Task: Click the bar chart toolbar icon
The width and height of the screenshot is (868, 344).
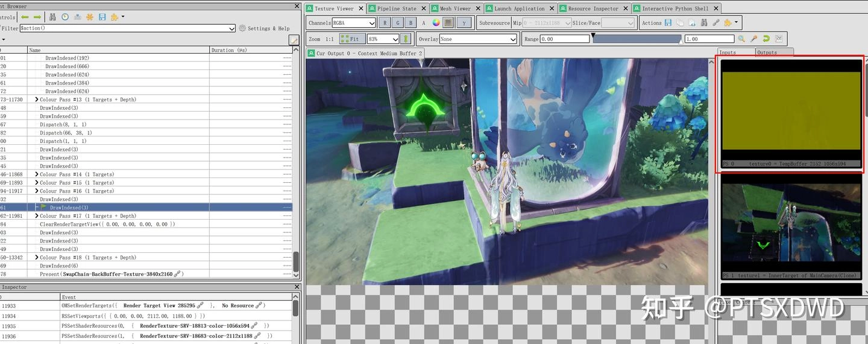Action: tap(77, 17)
